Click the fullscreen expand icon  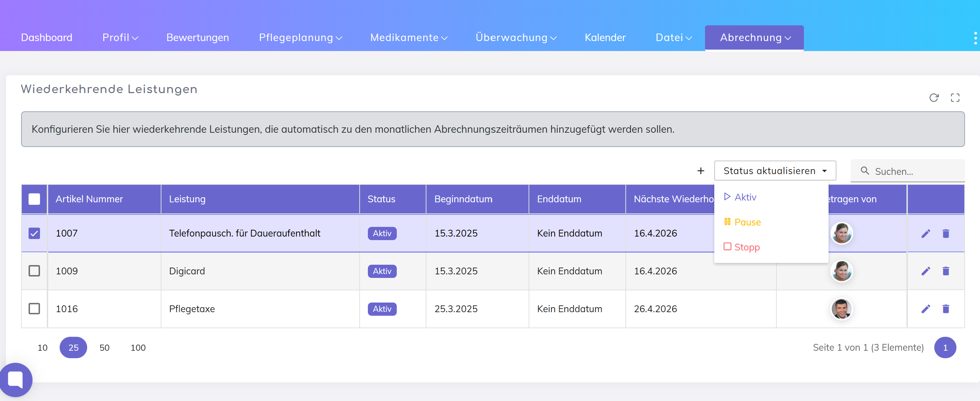(955, 98)
